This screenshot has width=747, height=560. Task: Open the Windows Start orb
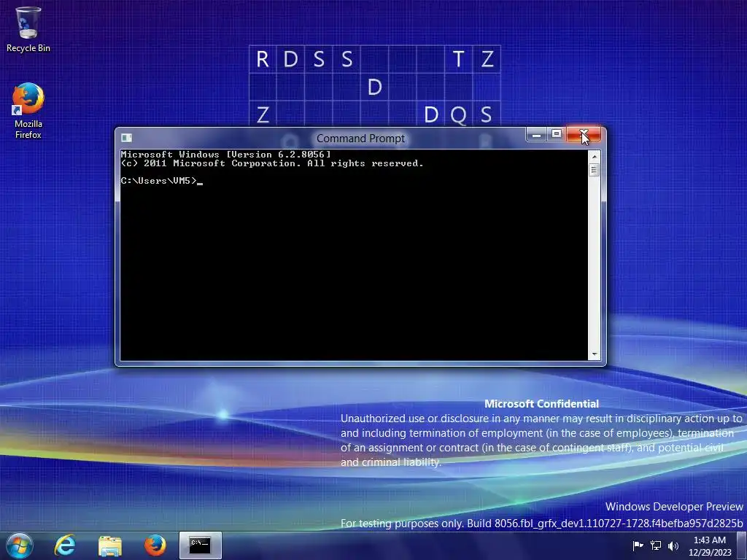pos(20,545)
